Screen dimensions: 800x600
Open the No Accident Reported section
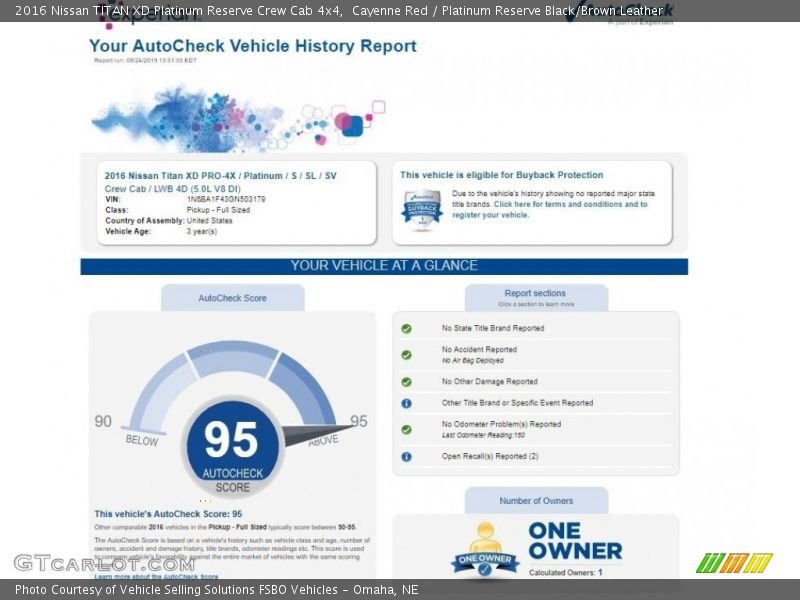pos(479,350)
